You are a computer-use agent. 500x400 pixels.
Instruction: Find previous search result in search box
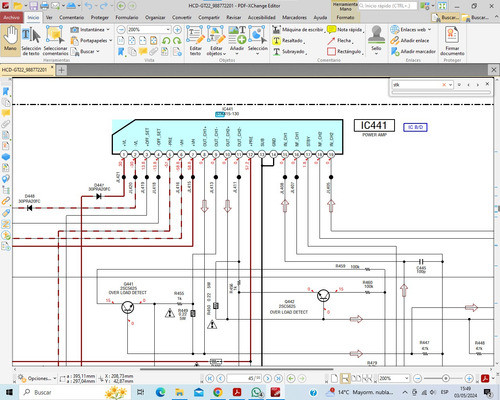pos(469,85)
